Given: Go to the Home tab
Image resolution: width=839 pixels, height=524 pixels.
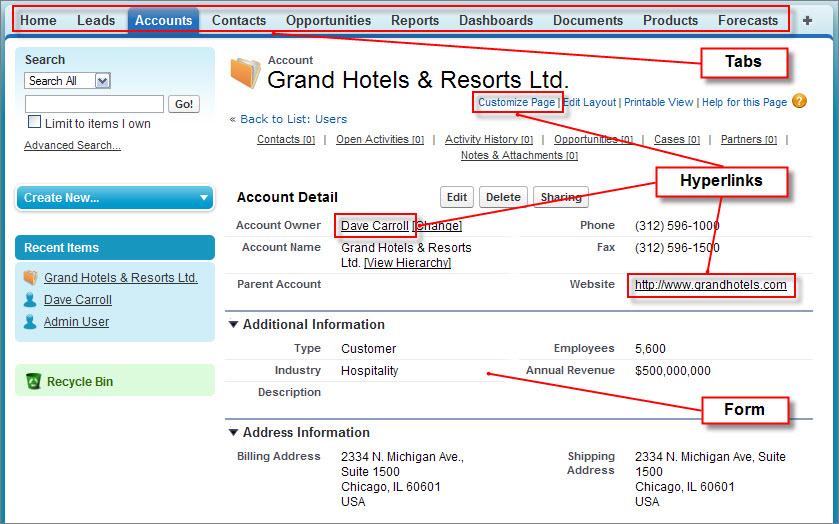Looking at the screenshot, I should click(x=38, y=20).
